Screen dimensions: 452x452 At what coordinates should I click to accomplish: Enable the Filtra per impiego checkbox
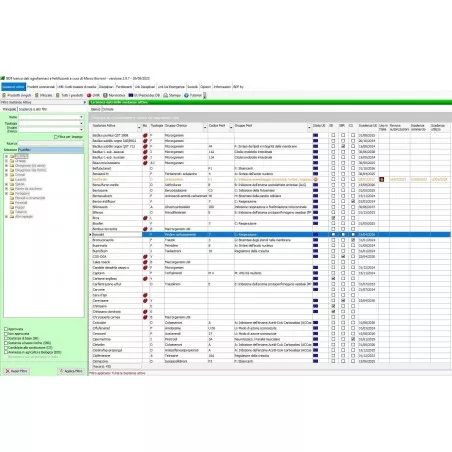(x=56, y=137)
